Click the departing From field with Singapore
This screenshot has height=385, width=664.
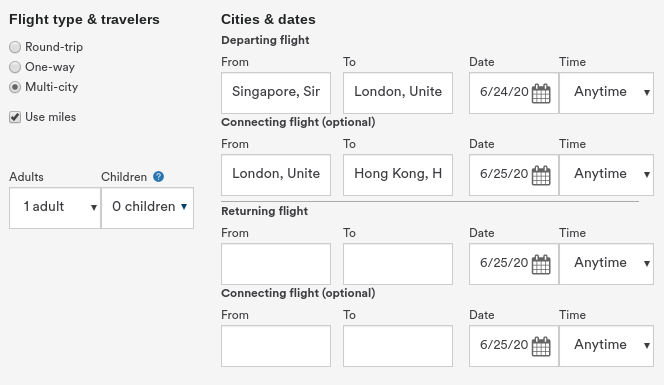coord(276,93)
